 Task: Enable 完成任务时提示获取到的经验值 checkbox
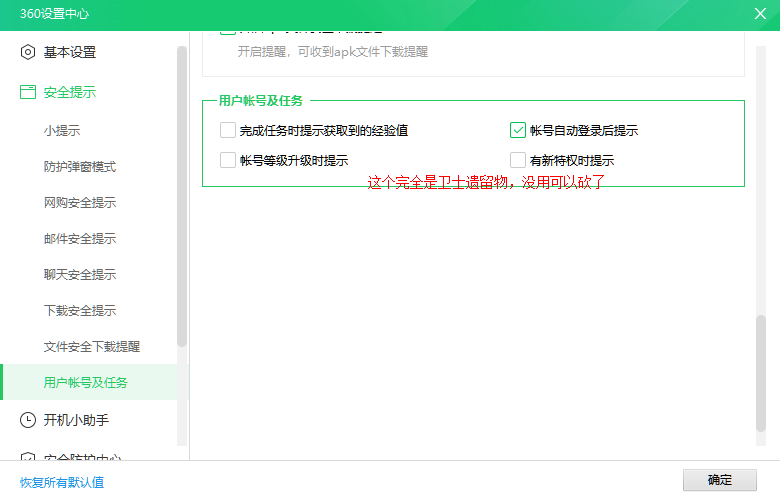[x=228, y=130]
